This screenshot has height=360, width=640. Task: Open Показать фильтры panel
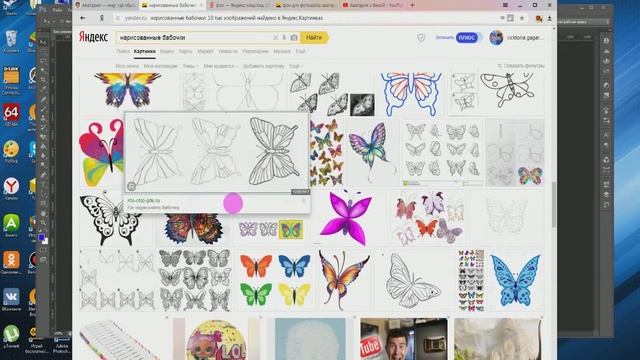click(521, 66)
